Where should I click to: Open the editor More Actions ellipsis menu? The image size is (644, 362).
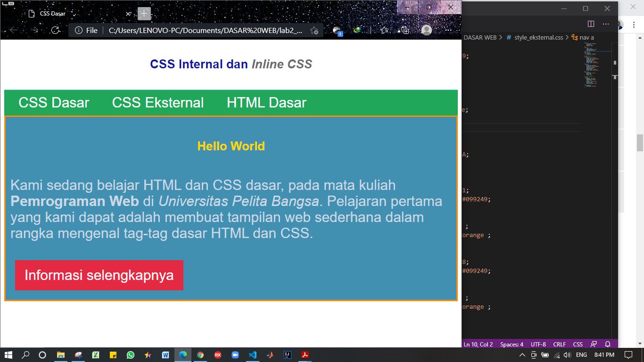click(605, 24)
